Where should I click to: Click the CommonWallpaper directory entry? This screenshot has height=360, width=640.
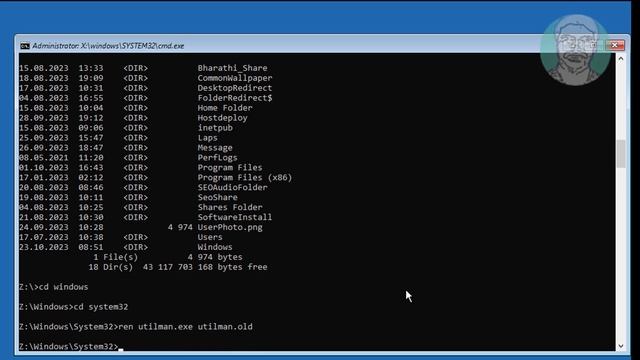pos(235,78)
